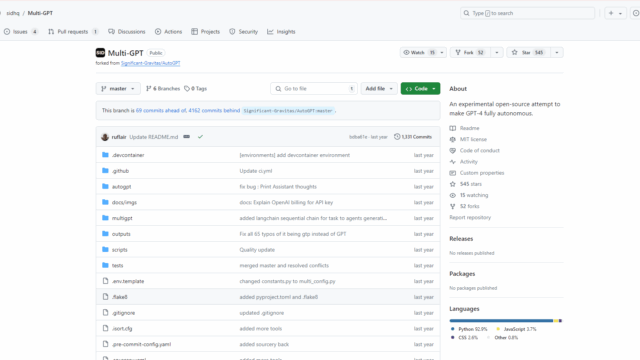Expand the create-new dropdown arrow
Viewport: 640px width, 360px height.
pyautogui.click(x=620, y=13)
